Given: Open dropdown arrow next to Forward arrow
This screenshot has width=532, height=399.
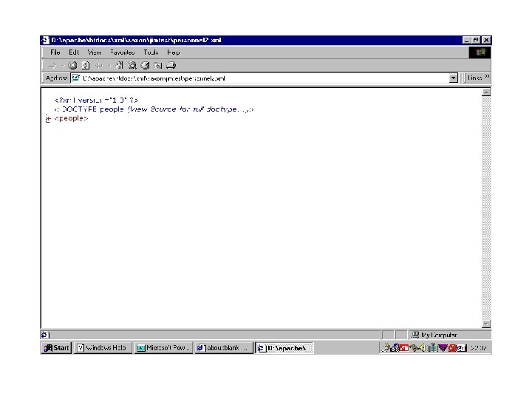Looking at the screenshot, I should 63,66.
